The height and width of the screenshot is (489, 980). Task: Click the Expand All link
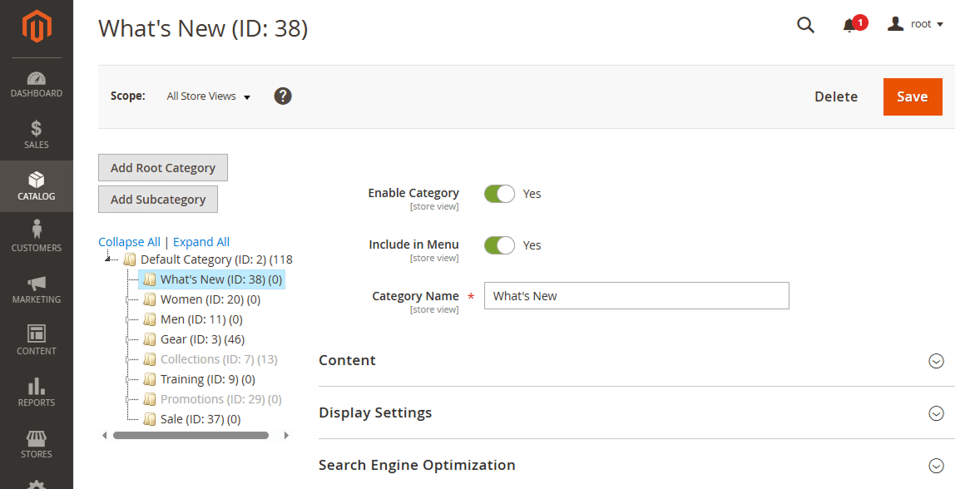[200, 241]
